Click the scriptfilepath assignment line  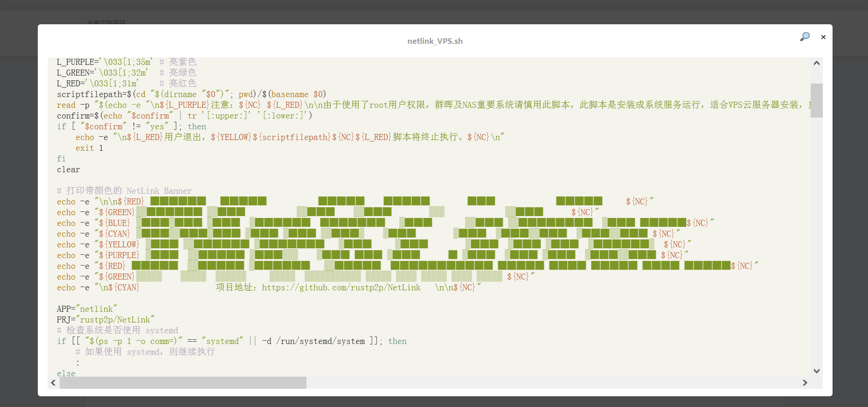click(191, 94)
